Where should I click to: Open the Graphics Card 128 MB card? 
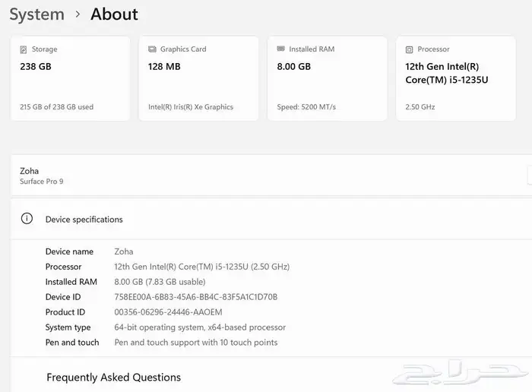[x=198, y=78]
